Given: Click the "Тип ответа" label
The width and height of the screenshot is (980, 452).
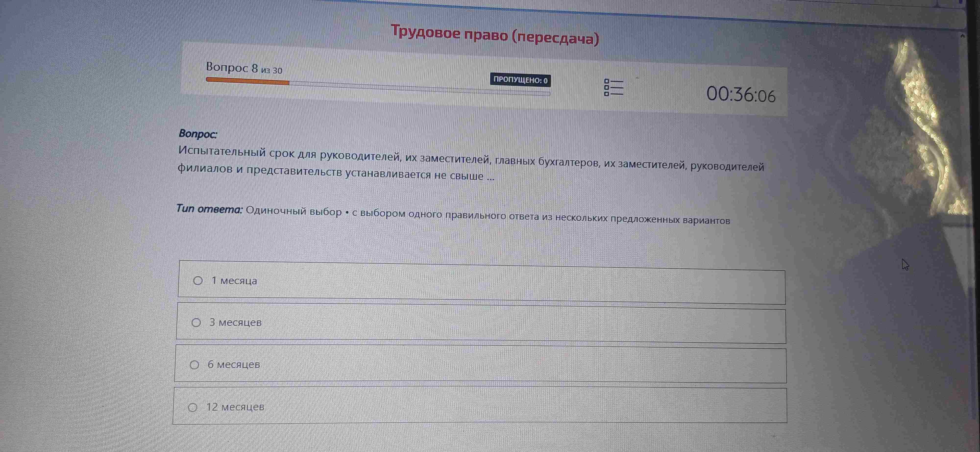Looking at the screenshot, I should [209, 209].
